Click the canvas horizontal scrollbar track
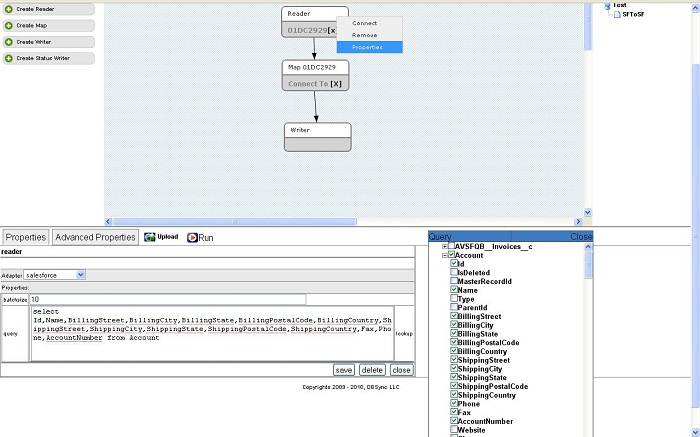 pyautogui.click(x=340, y=221)
